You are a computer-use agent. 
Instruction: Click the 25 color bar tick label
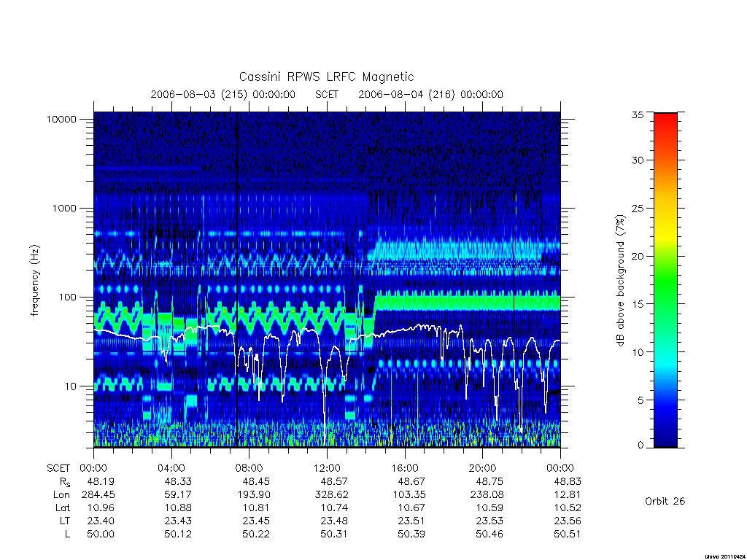click(x=638, y=208)
